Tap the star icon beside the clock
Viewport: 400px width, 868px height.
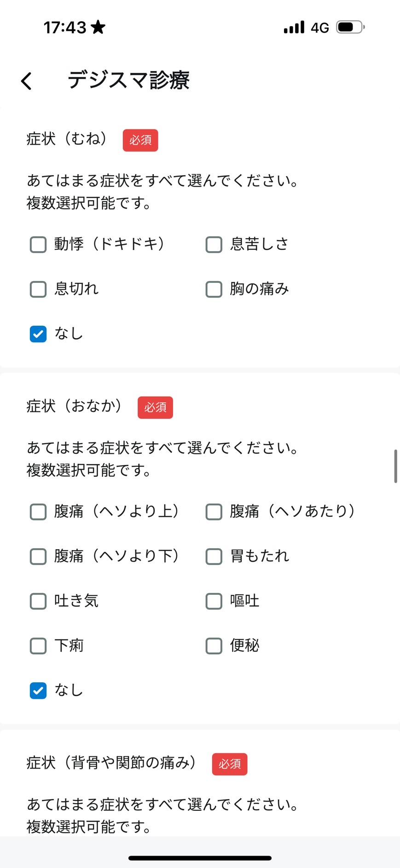click(x=98, y=27)
